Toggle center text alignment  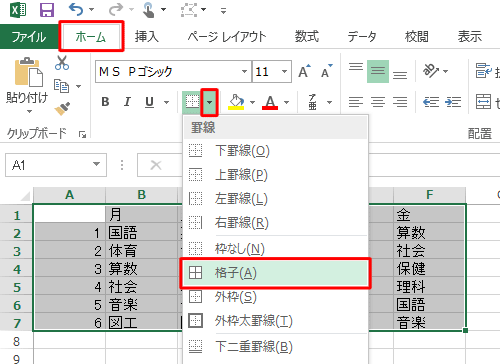click(x=378, y=102)
